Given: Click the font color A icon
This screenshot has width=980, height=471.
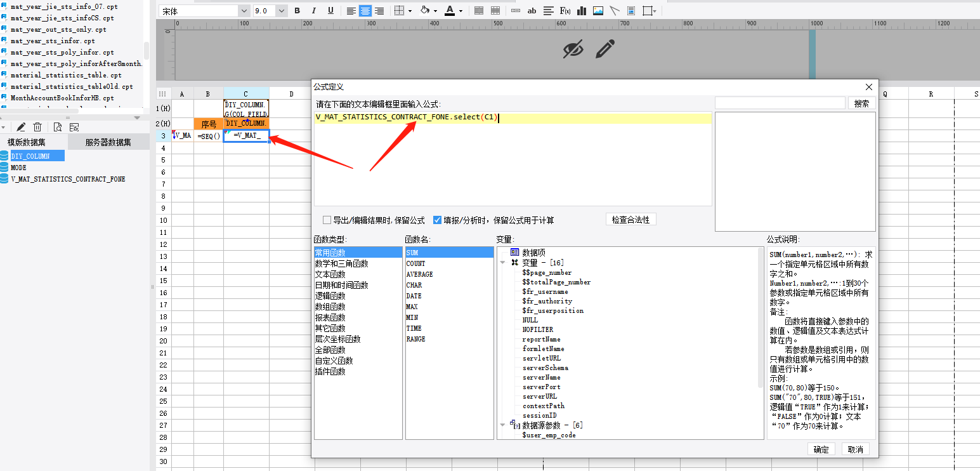Looking at the screenshot, I should (x=450, y=11).
